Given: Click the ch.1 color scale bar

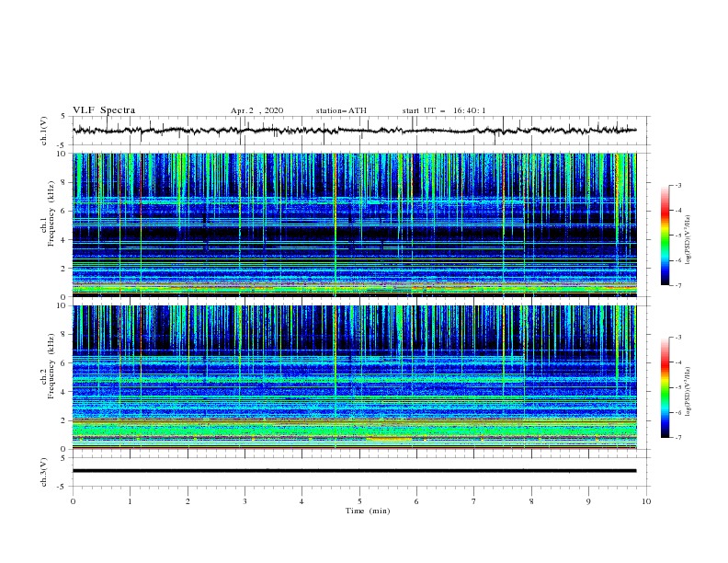Looking at the screenshot, I should tap(665, 236).
